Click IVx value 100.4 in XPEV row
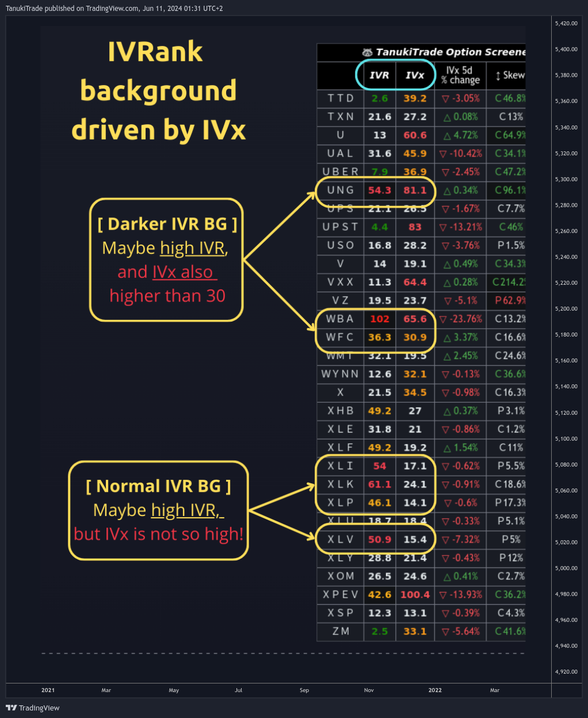 coord(415,595)
